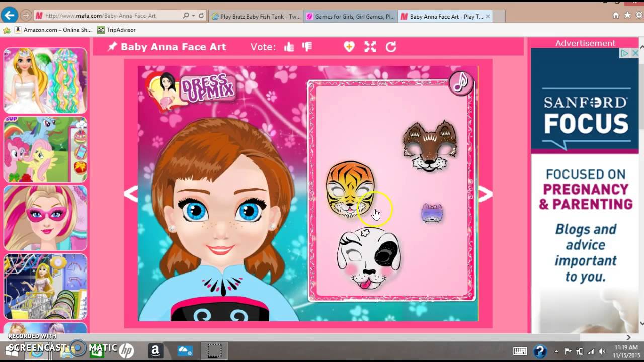Open the taskbar clock showing 11:19 AM
Screen dimensions: 644x362
coord(626,351)
